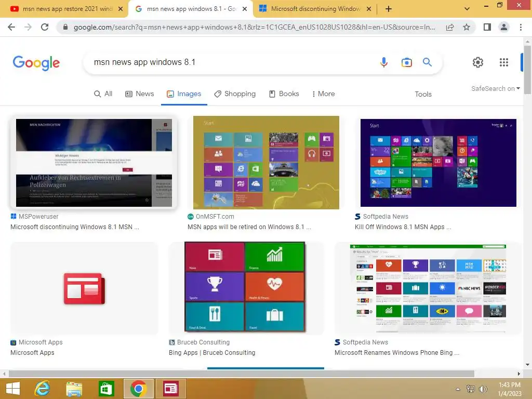Image resolution: width=532 pixels, height=399 pixels.
Task: Show hidden system tray icons
Action: pyautogui.click(x=458, y=389)
